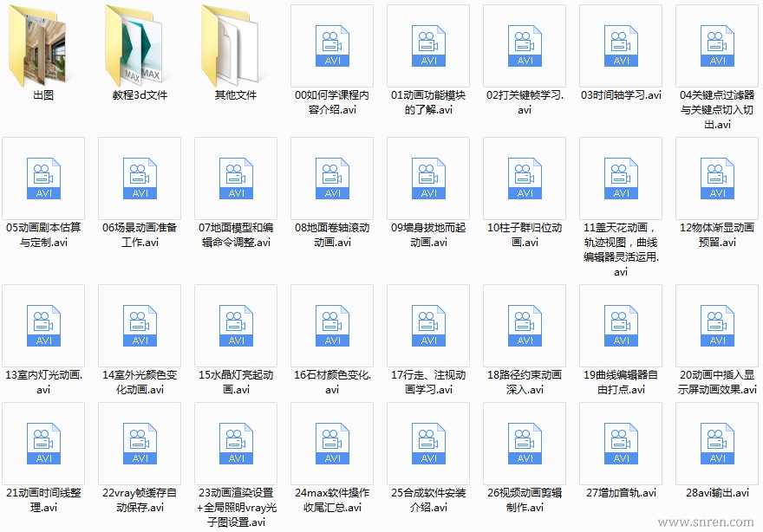Select the 17行走、注视动画学习.avi icon
This screenshot has height=532, width=763.
click(428, 325)
